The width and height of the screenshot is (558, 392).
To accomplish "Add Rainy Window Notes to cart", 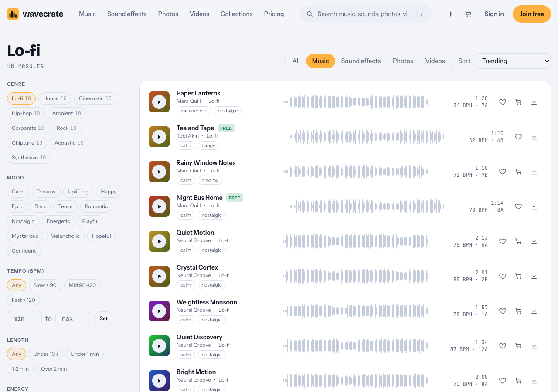I will pyautogui.click(x=518, y=172).
